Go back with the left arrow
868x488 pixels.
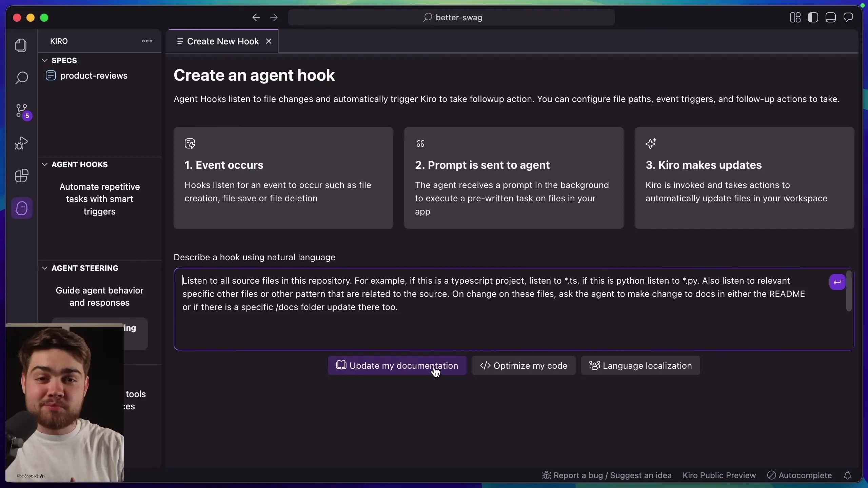[x=256, y=17]
